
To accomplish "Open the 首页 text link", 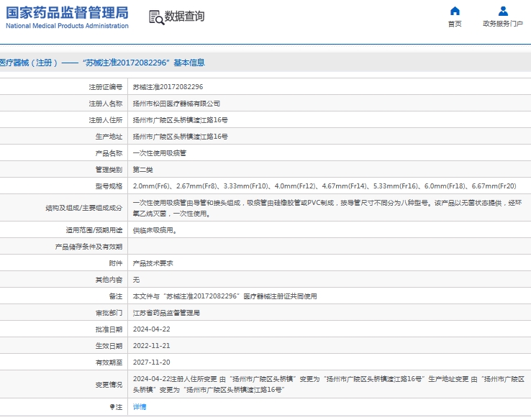I will [455, 24].
